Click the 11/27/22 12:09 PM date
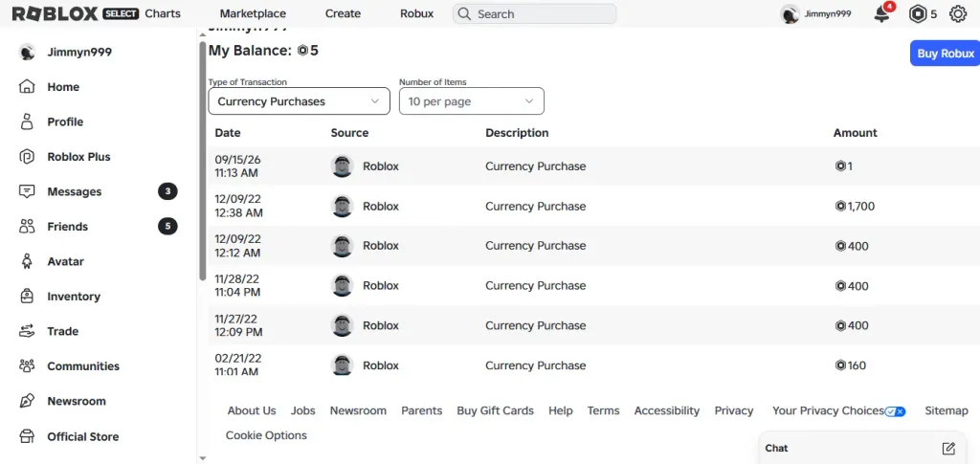The height and width of the screenshot is (464, 980). tap(238, 325)
